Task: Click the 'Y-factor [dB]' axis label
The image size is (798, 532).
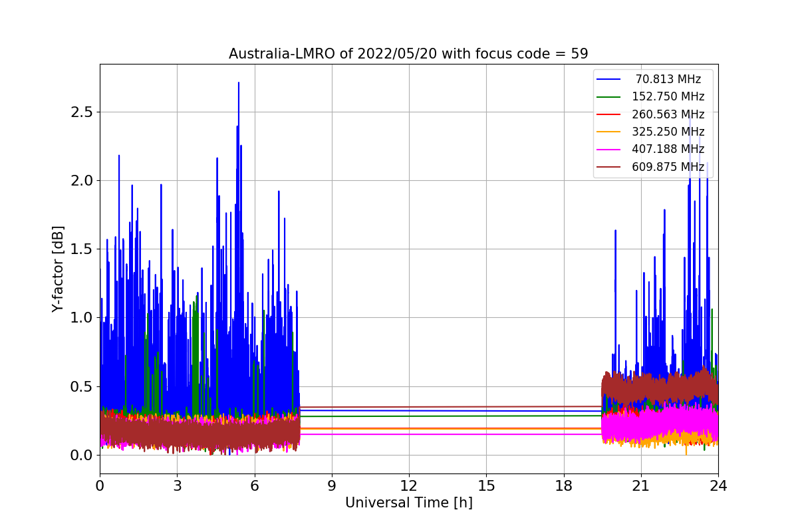Action: [x=59, y=269]
